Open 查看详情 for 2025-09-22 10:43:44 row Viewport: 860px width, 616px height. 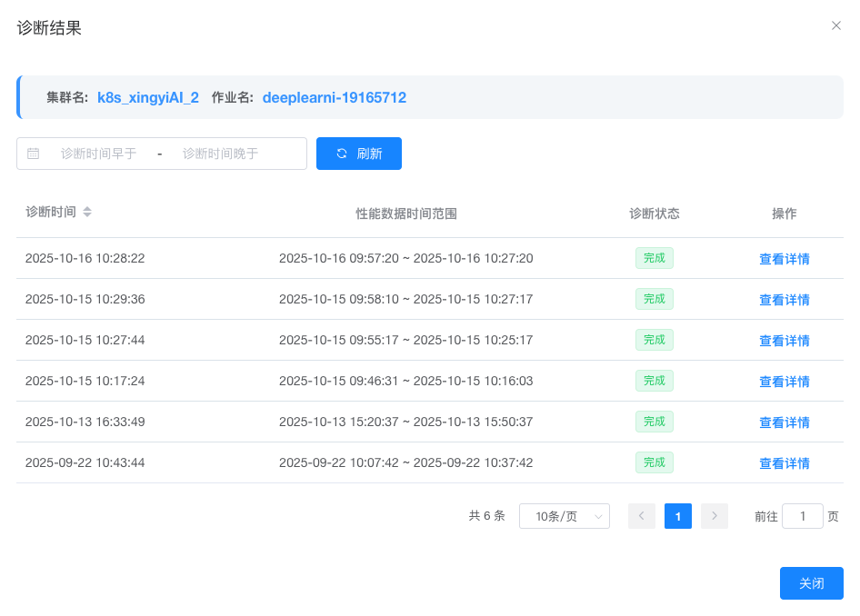coord(784,463)
